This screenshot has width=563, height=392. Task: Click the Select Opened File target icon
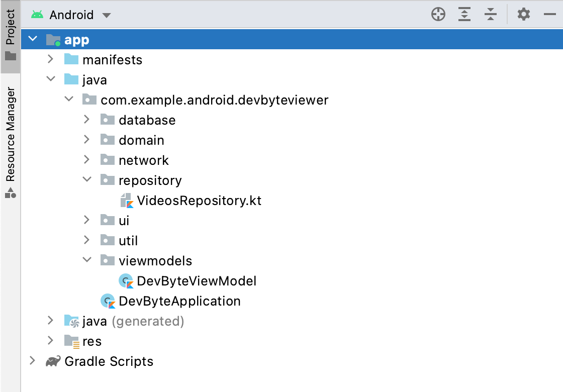click(438, 14)
